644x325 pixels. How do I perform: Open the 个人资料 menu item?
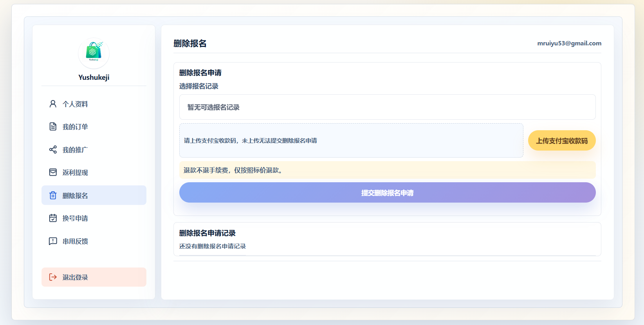pyautogui.click(x=94, y=104)
